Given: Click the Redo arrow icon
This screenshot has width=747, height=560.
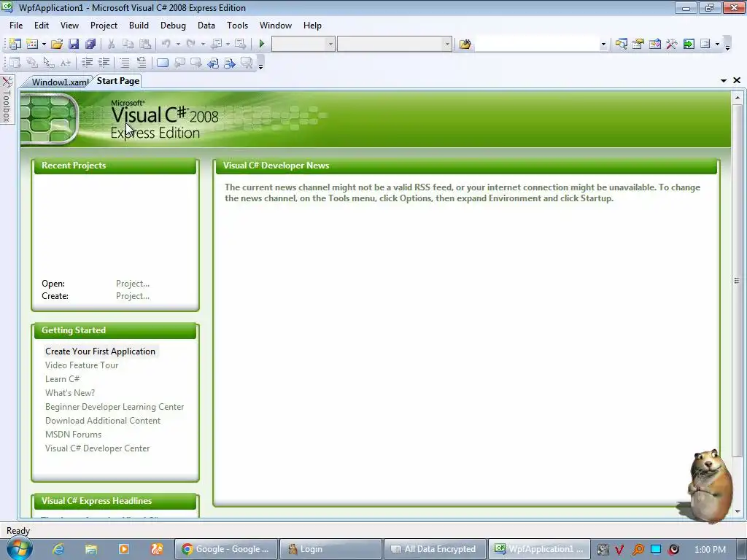Looking at the screenshot, I should tap(190, 44).
